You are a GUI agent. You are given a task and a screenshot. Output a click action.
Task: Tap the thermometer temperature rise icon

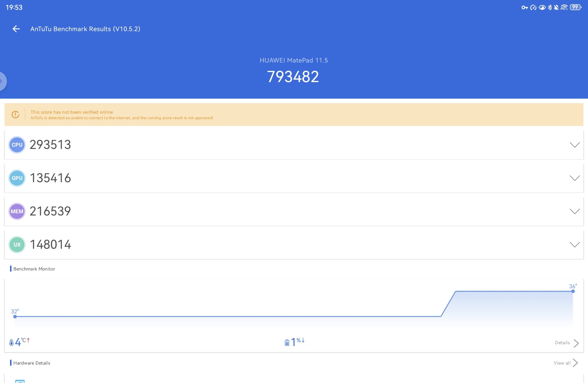[x=11, y=342]
